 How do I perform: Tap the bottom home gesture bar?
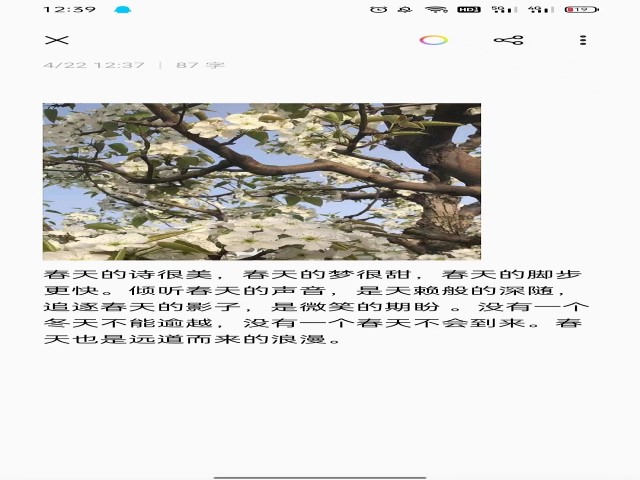[x=320, y=477]
